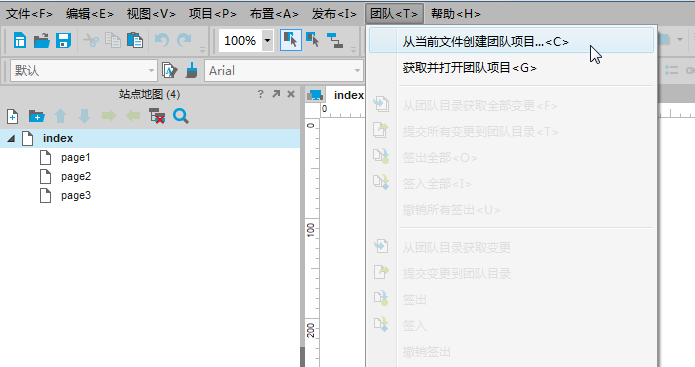Open the widget style editor icon
Image resolution: width=695 pixels, height=367 pixels.
(169, 70)
